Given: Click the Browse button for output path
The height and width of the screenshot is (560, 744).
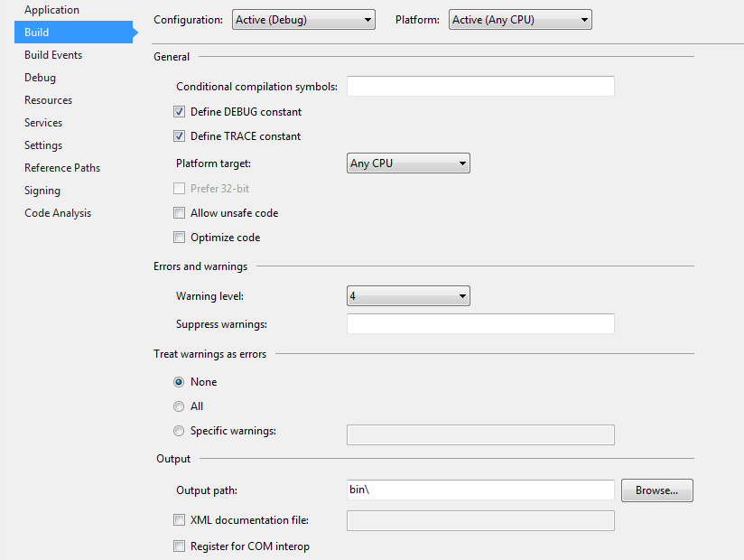Looking at the screenshot, I should click(656, 490).
